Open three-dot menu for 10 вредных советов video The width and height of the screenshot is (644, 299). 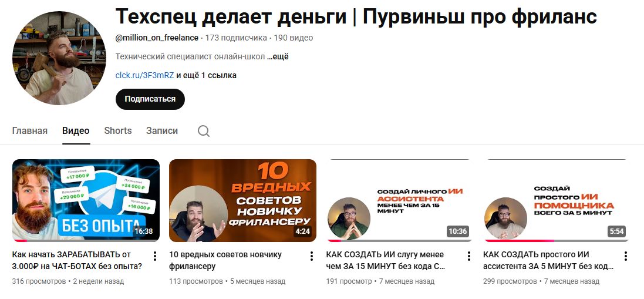[x=312, y=256]
